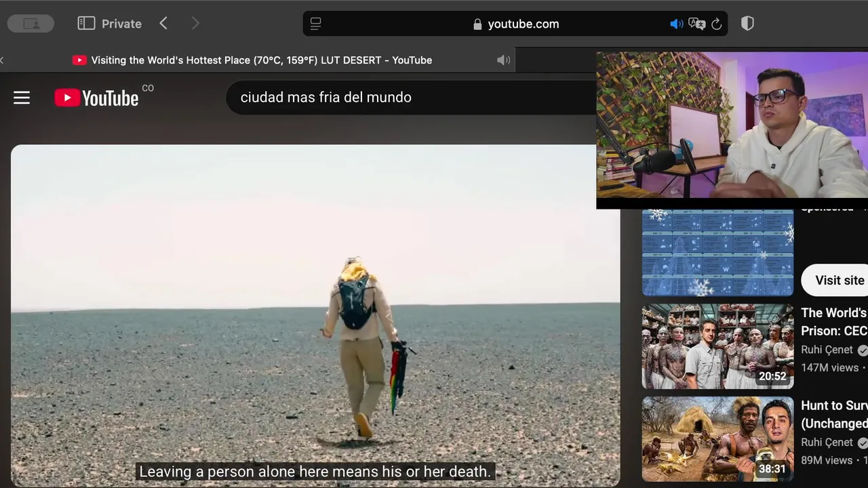The height and width of the screenshot is (488, 868).
Task: Open Ruhi Çenet channel under 147M views video
Action: point(827,350)
